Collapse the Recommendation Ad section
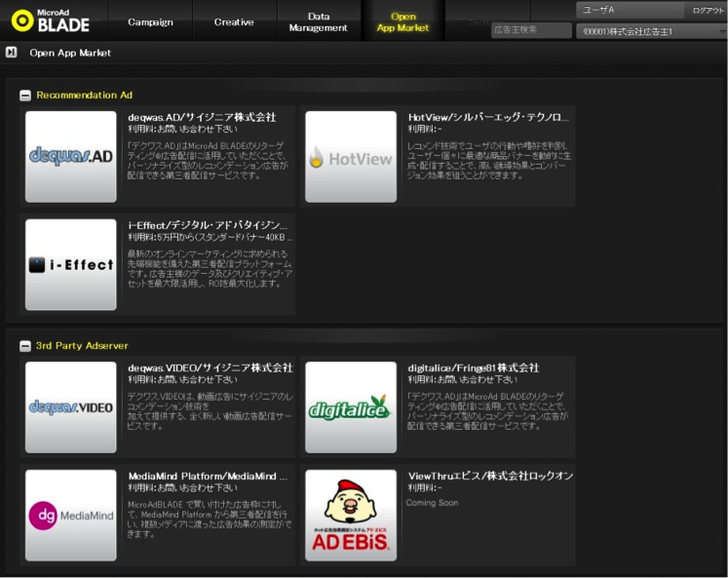 coord(25,96)
